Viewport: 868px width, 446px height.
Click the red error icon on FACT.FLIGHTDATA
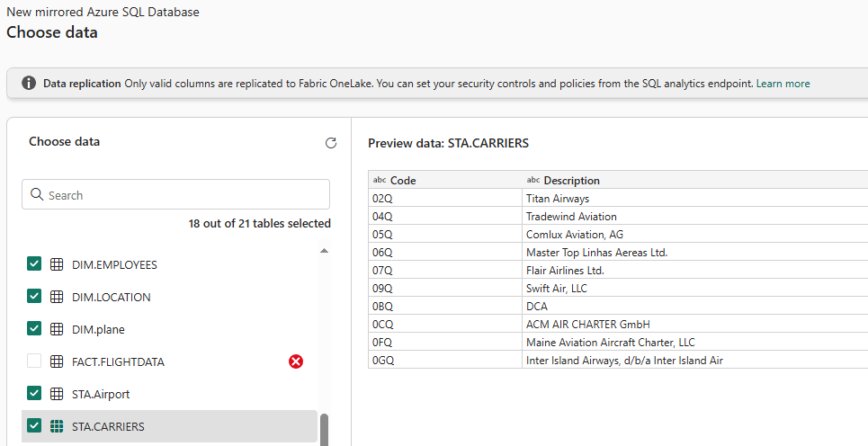(x=296, y=361)
